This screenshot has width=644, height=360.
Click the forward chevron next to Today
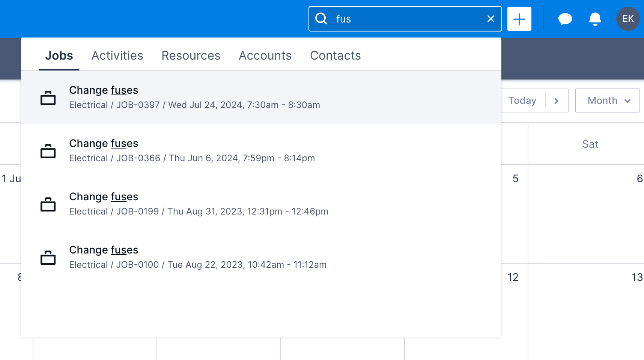coord(556,100)
